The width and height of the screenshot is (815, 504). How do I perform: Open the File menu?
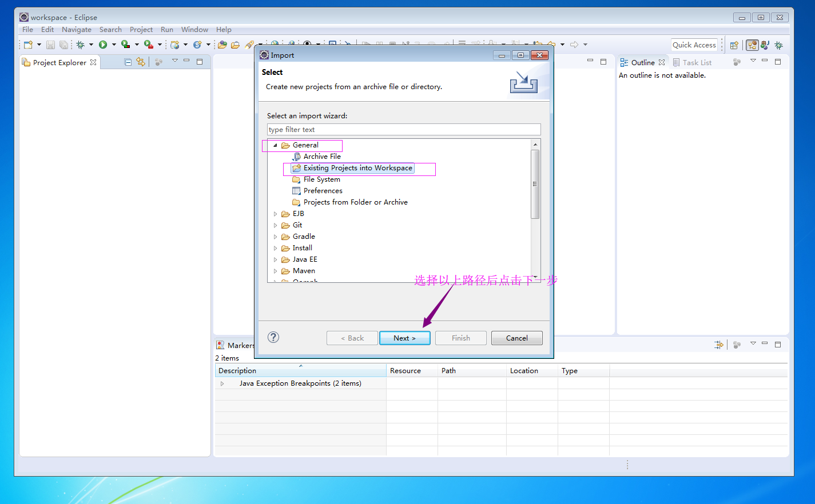pyautogui.click(x=27, y=30)
